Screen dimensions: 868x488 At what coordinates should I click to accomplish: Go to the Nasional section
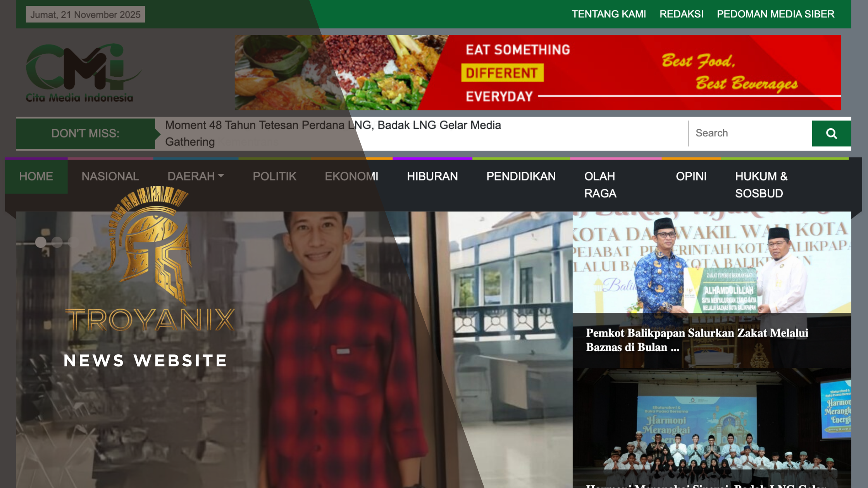pos(110,177)
